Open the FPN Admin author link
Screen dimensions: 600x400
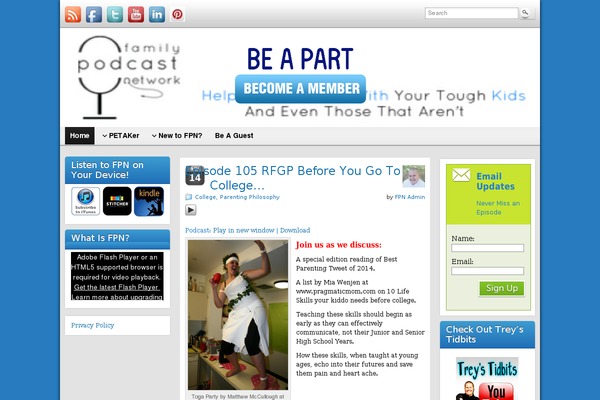pos(410,197)
